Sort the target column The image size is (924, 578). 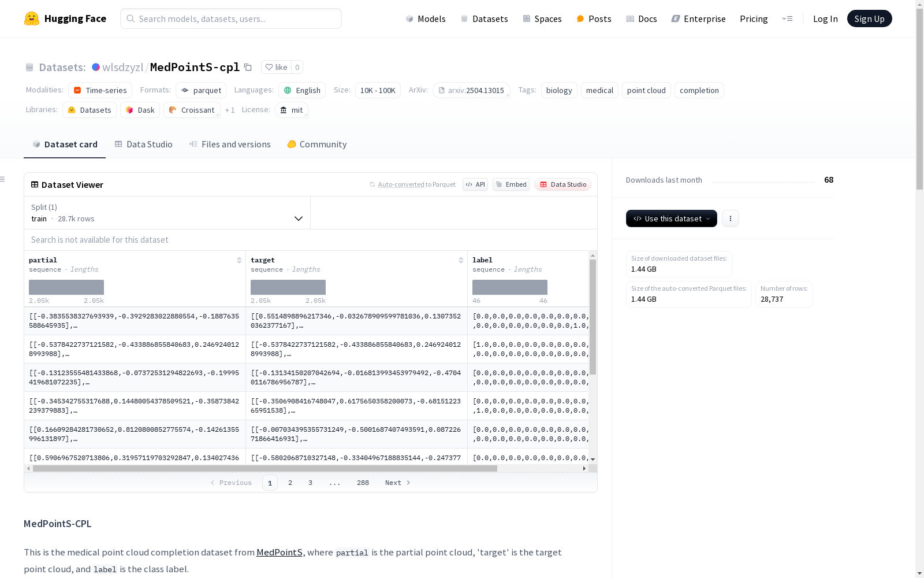point(461,260)
